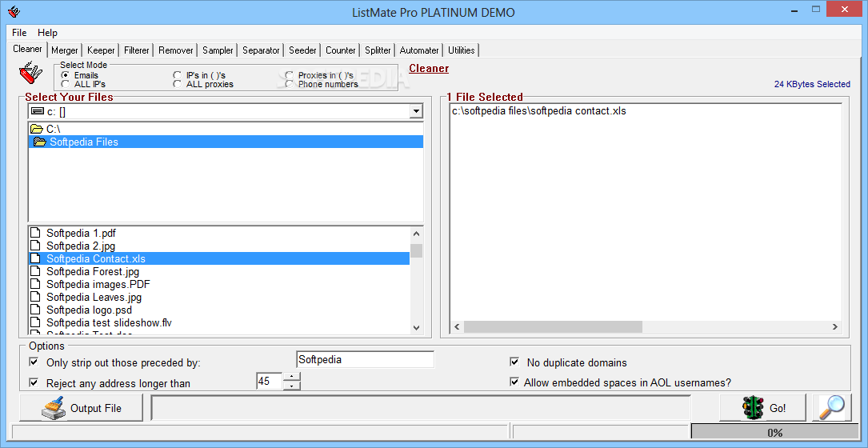Select the Proxies in ( )'s radio button
Screen dimensions: 868x448
pos(289,74)
